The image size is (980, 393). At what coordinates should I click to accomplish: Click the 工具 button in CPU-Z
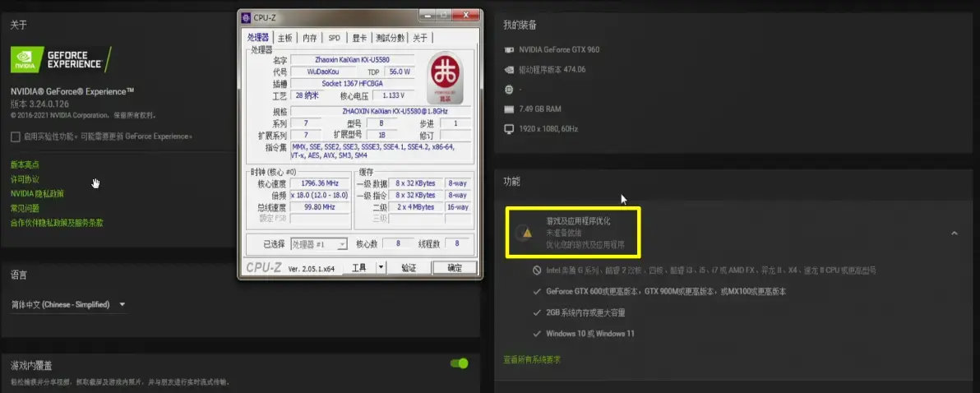tap(359, 267)
